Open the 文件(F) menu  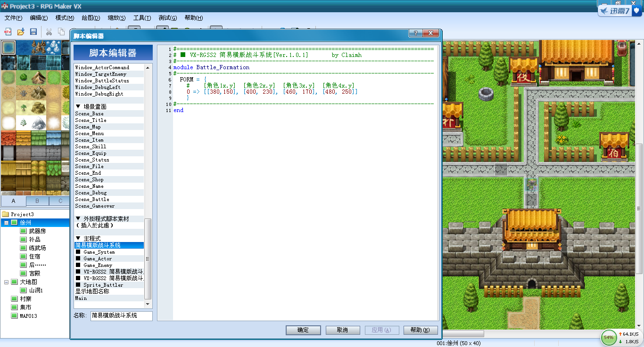pyautogui.click(x=14, y=18)
